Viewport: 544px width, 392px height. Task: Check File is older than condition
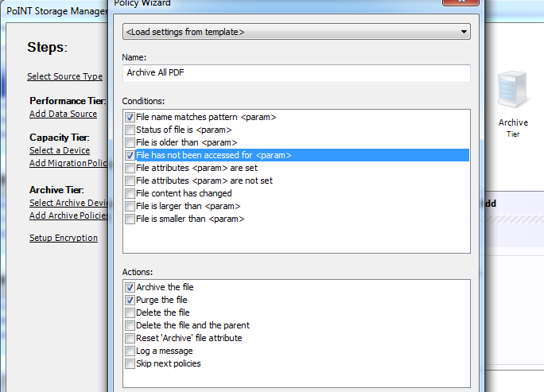click(130, 142)
